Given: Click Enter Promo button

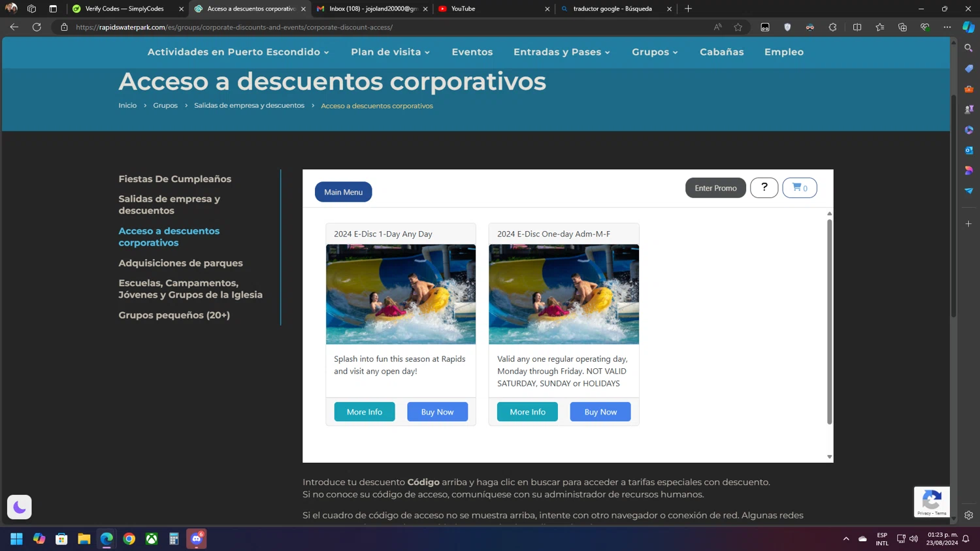Looking at the screenshot, I should tap(715, 188).
